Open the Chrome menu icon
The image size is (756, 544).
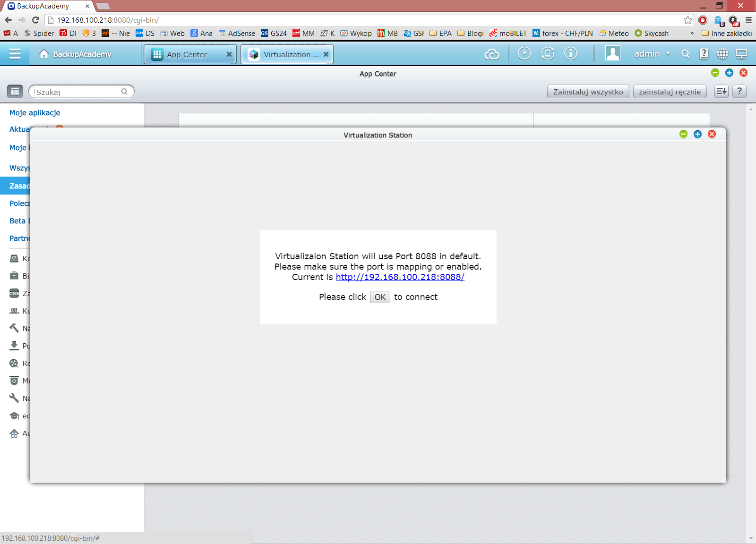[x=748, y=20]
